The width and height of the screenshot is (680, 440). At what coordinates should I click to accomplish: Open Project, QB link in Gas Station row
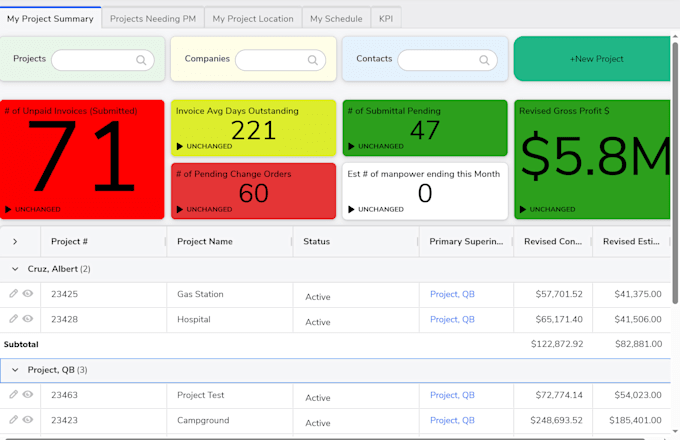452,294
